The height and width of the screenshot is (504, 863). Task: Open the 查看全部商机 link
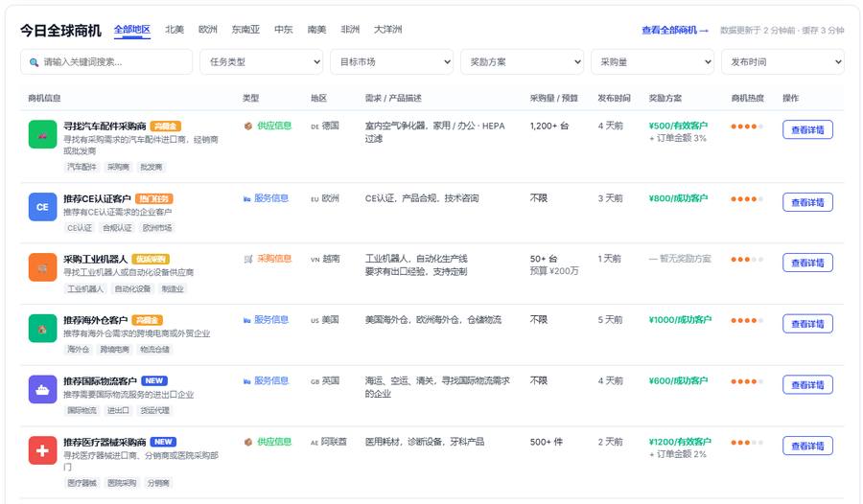coord(675,31)
